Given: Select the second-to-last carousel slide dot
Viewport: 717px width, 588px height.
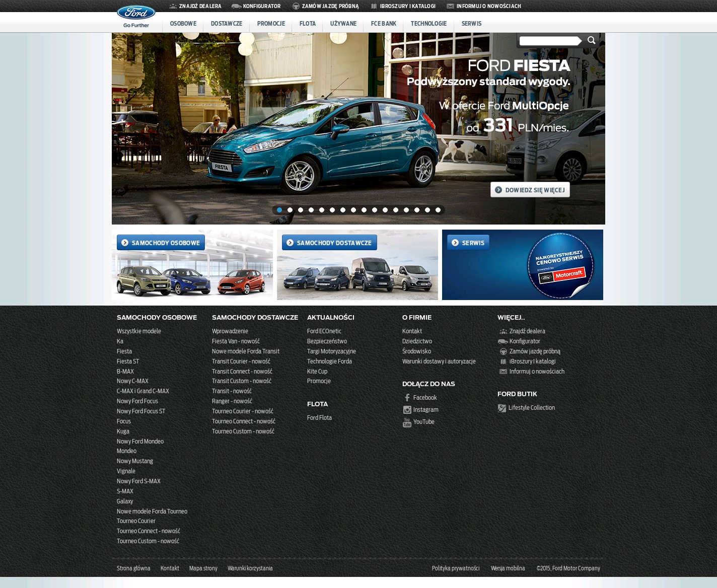Looking at the screenshot, I should click(427, 210).
